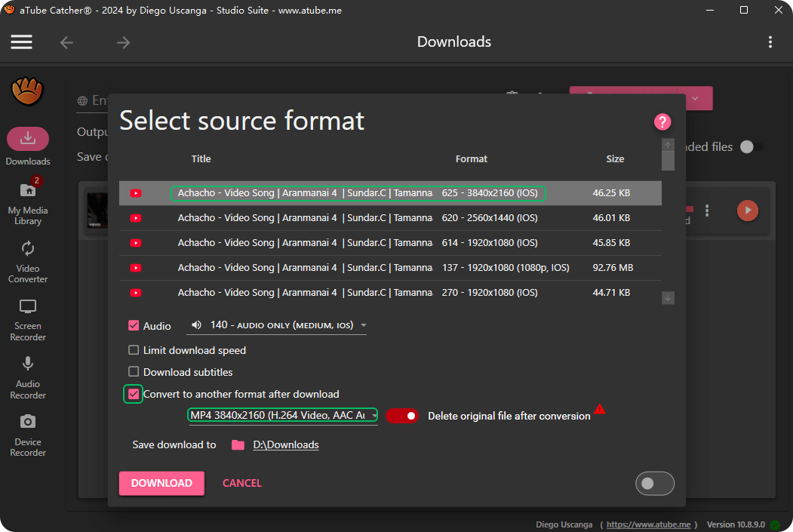Select the 137 - 1920x1080 (1080p, IOS) format row
This screenshot has height=532, width=793.
point(390,268)
